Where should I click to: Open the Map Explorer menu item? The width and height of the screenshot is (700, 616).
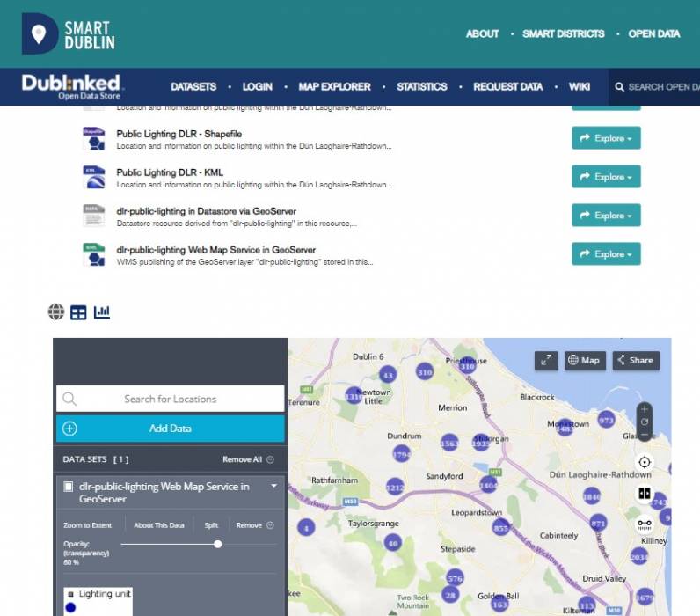334,87
